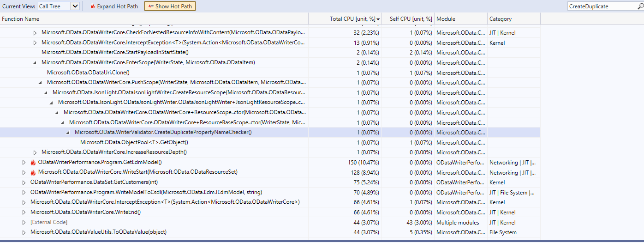644x243 pixels.
Task: Click Total CPU value 150 (10.47%)
Action: point(364,163)
